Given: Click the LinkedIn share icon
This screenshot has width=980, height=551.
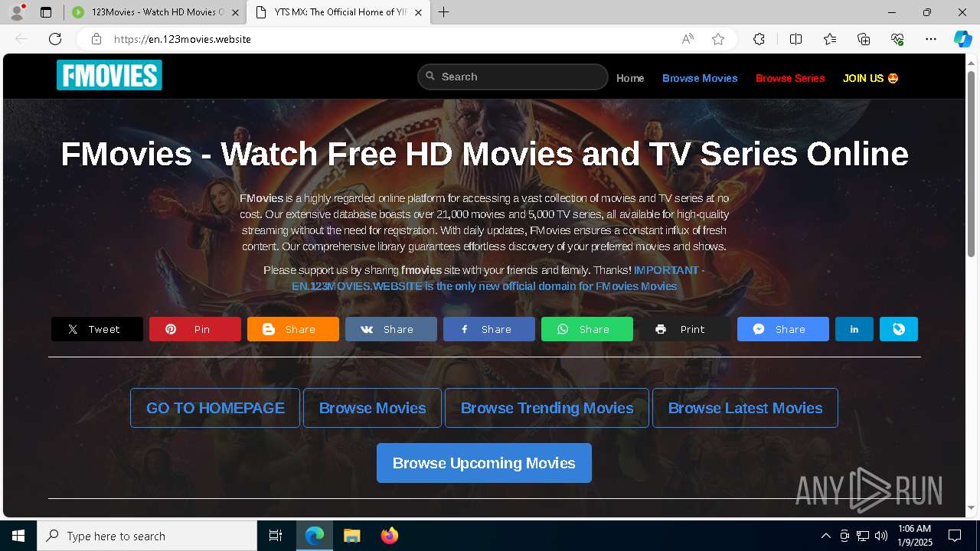Looking at the screenshot, I should point(854,329).
